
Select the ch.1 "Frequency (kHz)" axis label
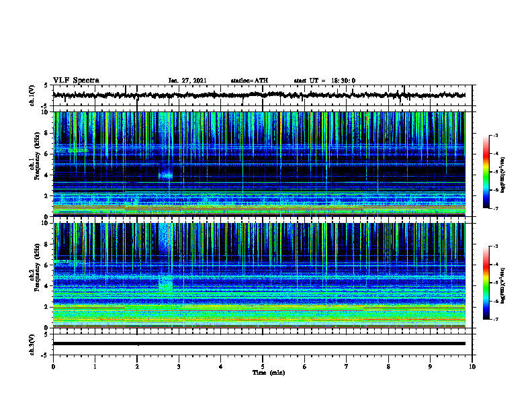[38, 156]
